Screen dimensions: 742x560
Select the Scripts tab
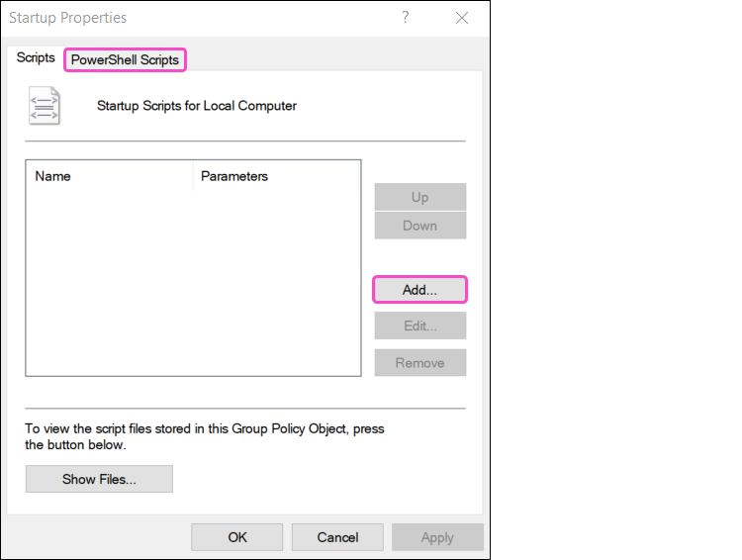36,58
